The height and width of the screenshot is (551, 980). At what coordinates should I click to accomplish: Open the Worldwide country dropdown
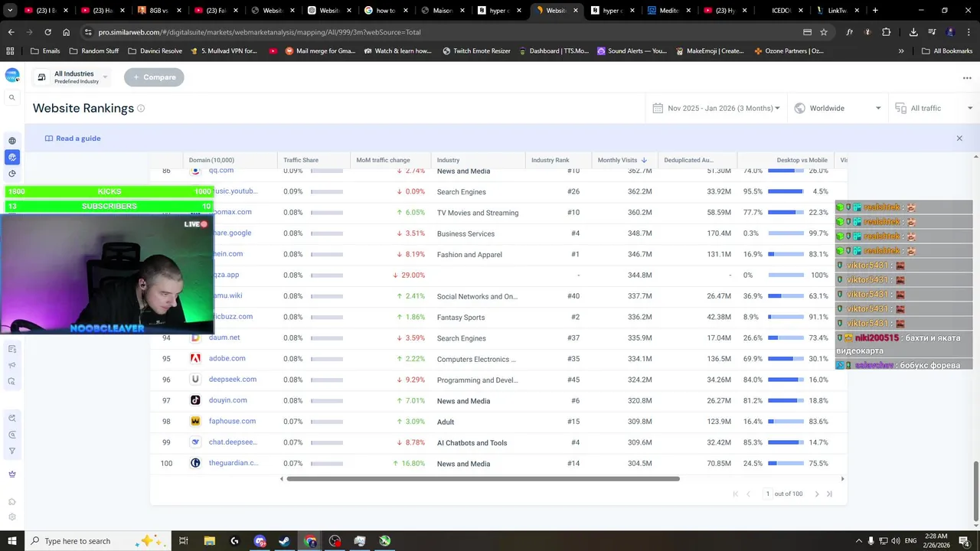pos(838,109)
